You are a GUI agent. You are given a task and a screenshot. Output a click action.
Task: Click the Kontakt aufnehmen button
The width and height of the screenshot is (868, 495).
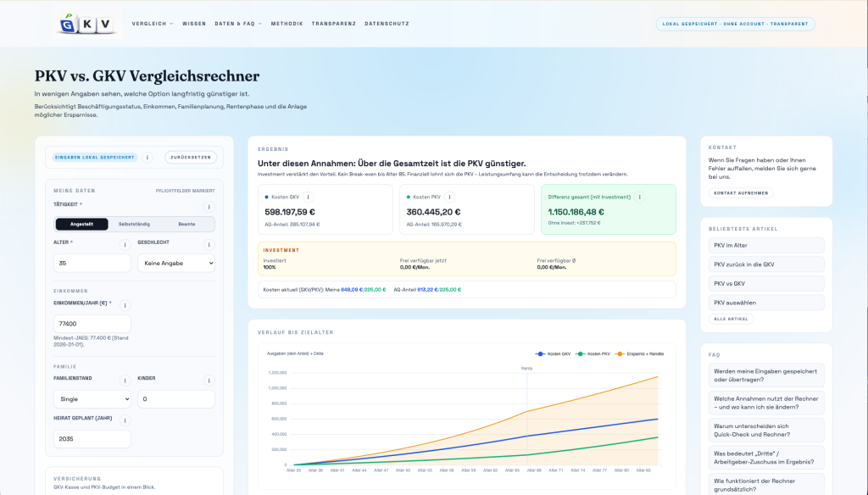coord(741,193)
